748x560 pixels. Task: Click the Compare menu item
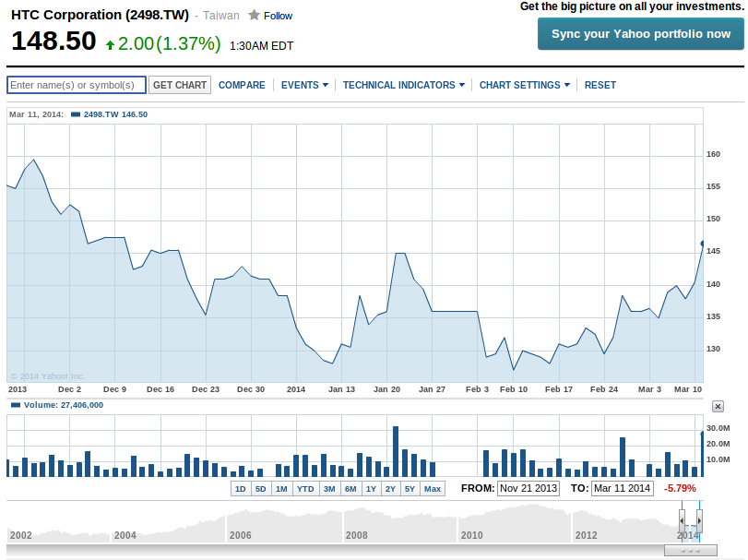tap(242, 85)
